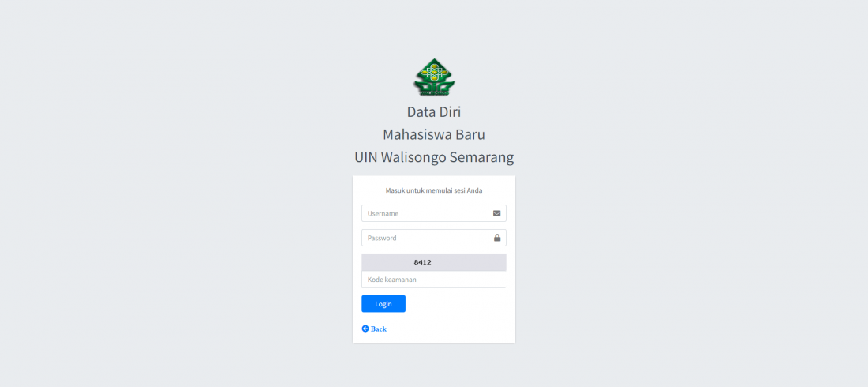
Task: Click the WALISONGO caption under the emblem
Action: tap(434, 93)
